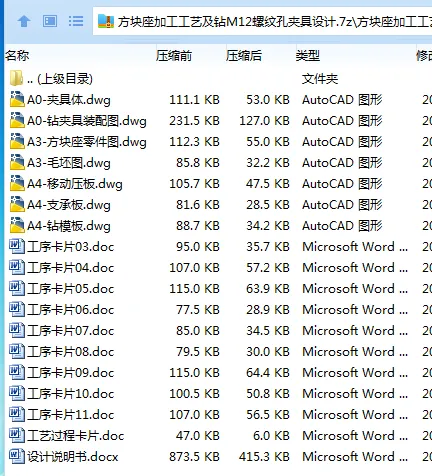This screenshot has width=432, height=476.
Task: Select the A4-钻模板.dwg file icon
Action: (17, 225)
